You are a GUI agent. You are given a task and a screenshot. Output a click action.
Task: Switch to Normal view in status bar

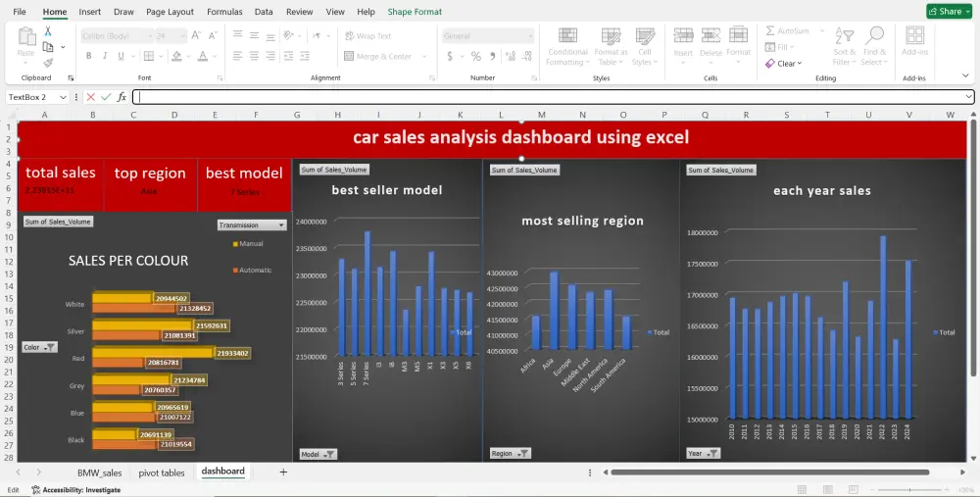[802, 490]
